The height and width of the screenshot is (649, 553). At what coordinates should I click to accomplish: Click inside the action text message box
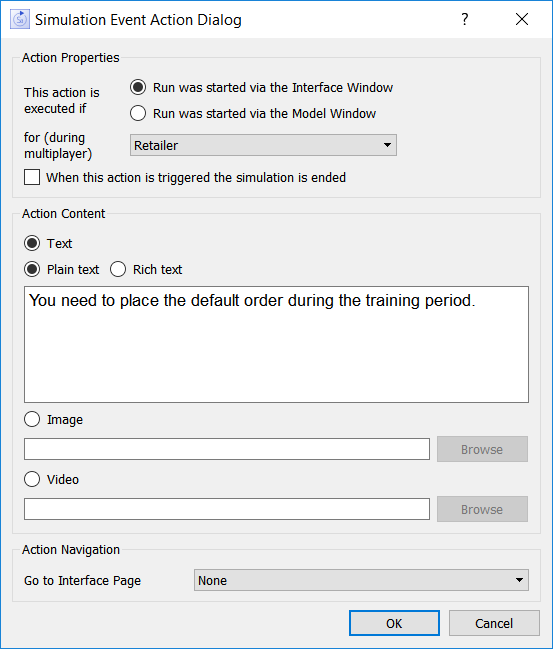(276, 344)
